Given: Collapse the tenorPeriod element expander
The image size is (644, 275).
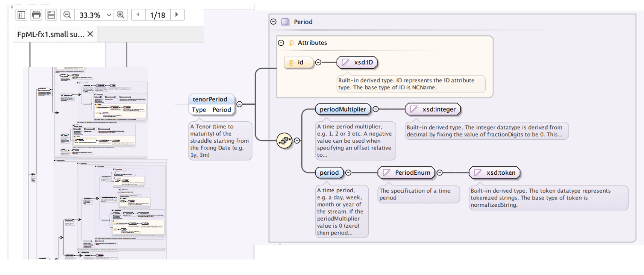Looking at the screenshot, I should point(240,104).
